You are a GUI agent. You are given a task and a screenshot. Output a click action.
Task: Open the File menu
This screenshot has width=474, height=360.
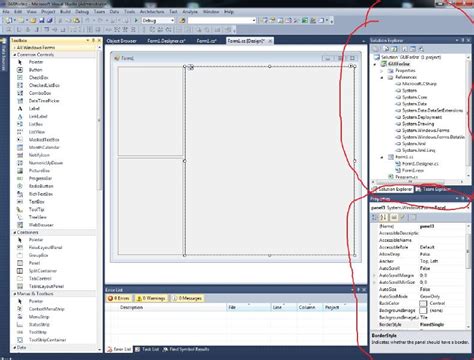[6, 12]
